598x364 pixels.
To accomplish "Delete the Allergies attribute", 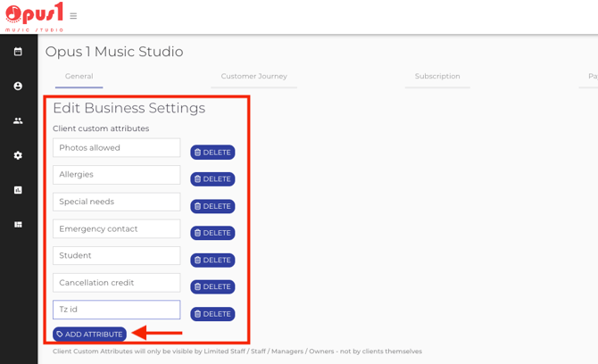I will pos(212,179).
